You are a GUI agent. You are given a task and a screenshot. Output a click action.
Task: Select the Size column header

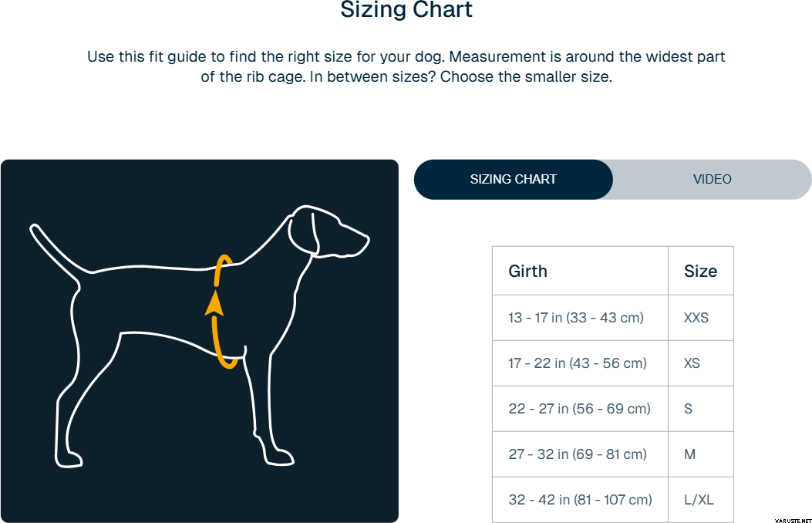[x=700, y=271]
